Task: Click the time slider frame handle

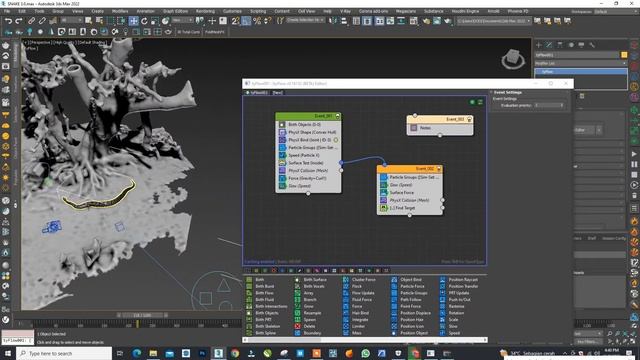Action: [x=143, y=315]
